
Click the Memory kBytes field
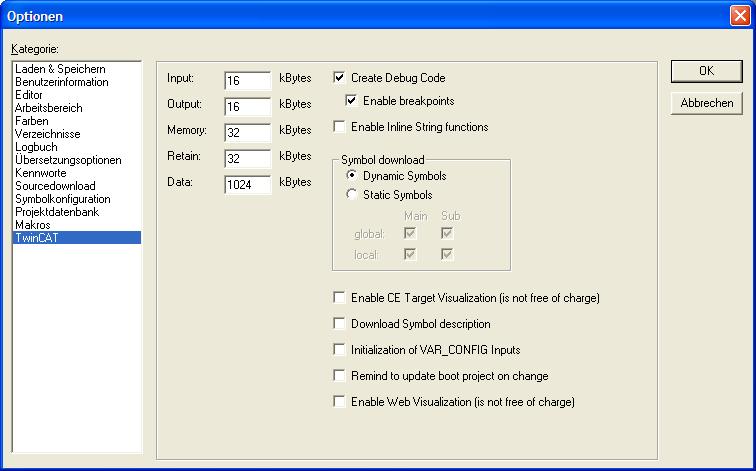[248, 133]
